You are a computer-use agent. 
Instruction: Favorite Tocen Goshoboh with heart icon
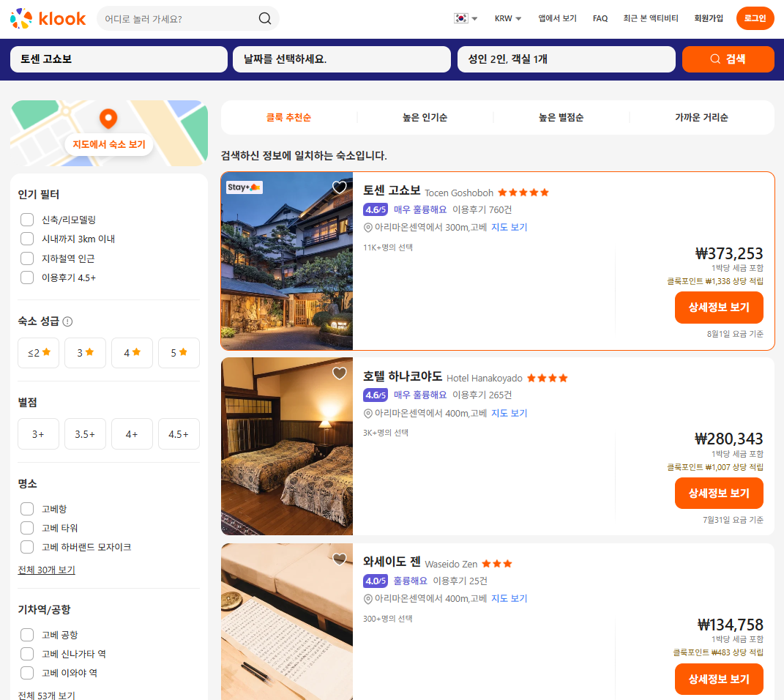(x=340, y=187)
